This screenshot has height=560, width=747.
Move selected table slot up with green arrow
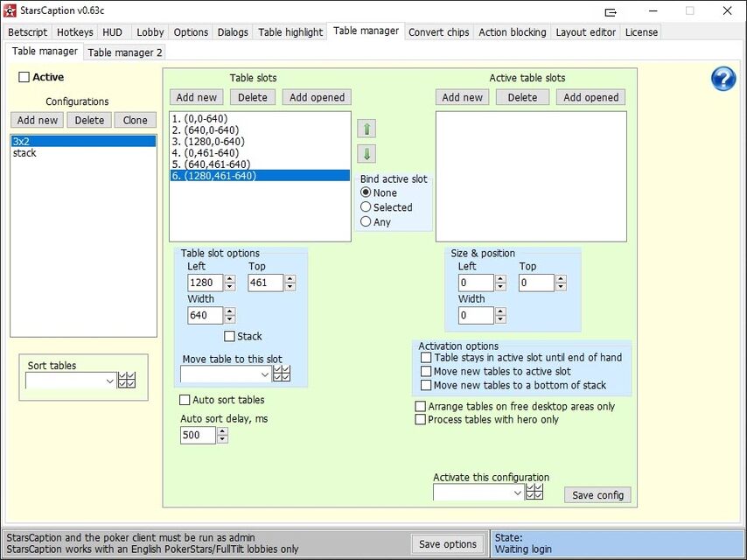point(367,129)
